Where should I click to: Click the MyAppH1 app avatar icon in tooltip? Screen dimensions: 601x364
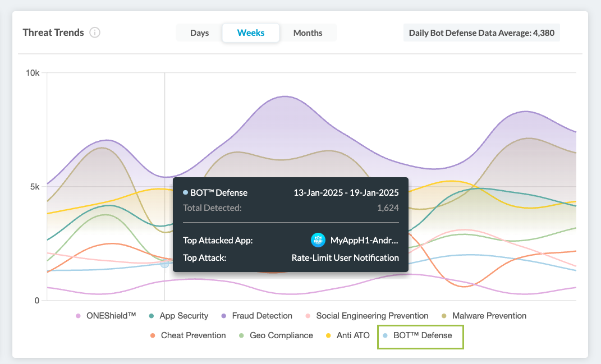[318, 239]
